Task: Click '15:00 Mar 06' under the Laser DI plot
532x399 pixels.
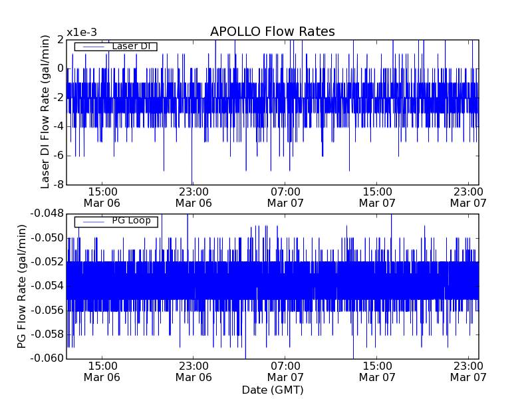Action: click(102, 198)
